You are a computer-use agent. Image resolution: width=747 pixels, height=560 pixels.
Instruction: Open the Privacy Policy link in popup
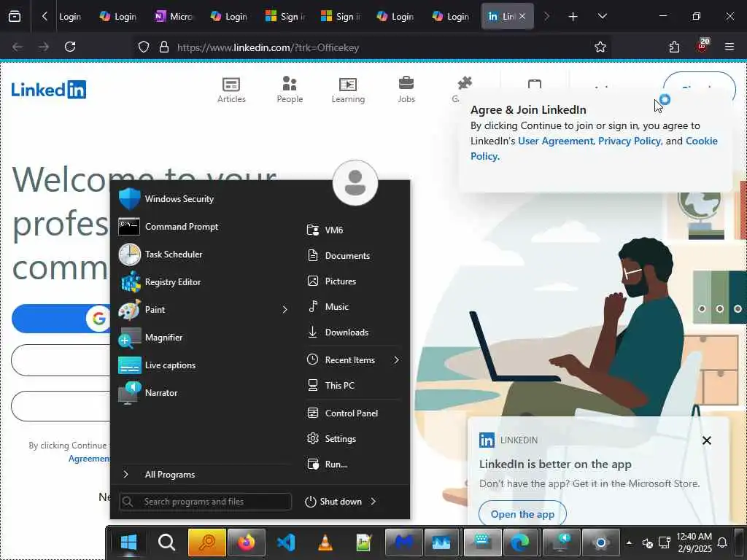(x=630, y=141)
